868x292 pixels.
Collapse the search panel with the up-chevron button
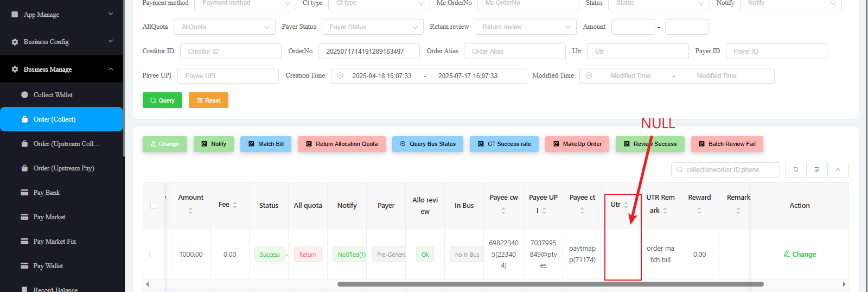838,170
